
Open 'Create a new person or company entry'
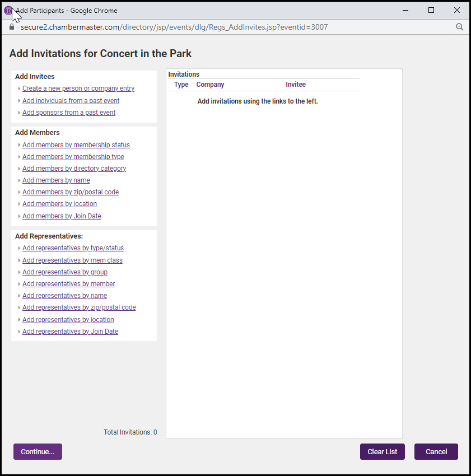(78, 88)
